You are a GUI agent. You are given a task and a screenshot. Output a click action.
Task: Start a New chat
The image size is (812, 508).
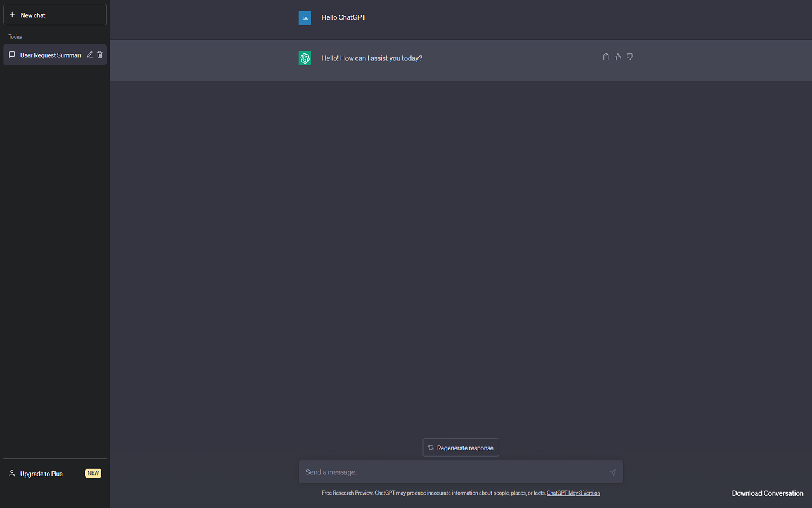click(55, 15)
